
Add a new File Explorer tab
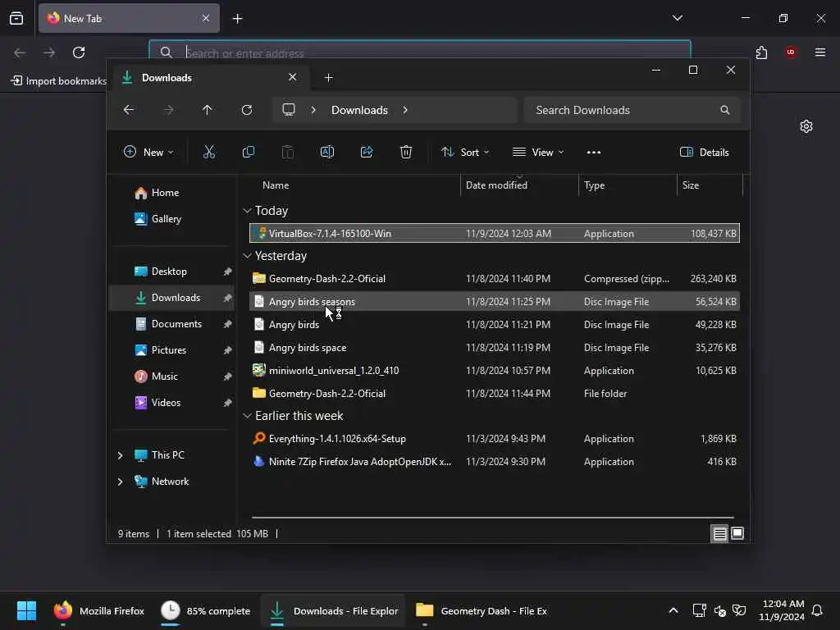click(328, 78)
